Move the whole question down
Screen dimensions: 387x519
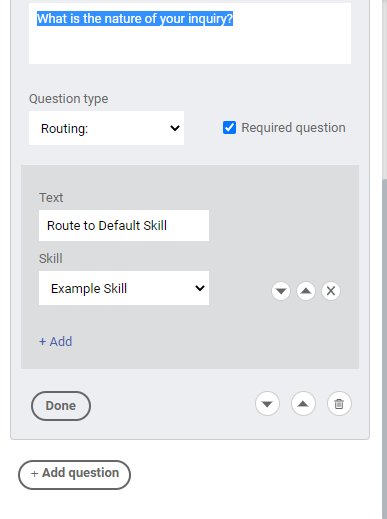[267, 404]
